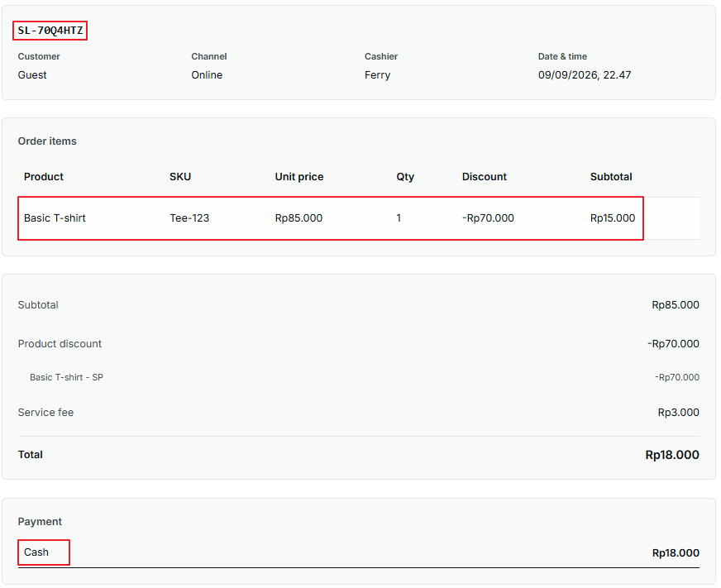Click the Service fee amount Rp3.000
Image resolution: width=721 pixels, height=588 pixels.
(x=678, y=412)
